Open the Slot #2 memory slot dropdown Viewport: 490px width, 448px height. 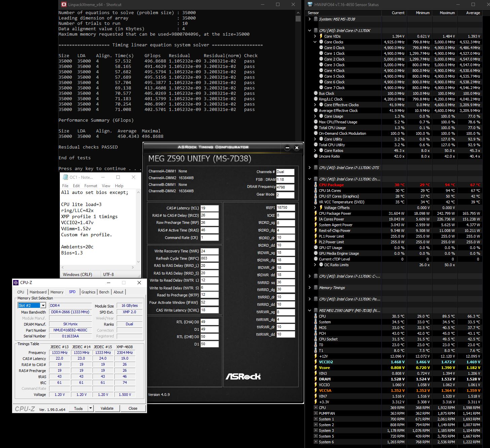tap(43, 306)
